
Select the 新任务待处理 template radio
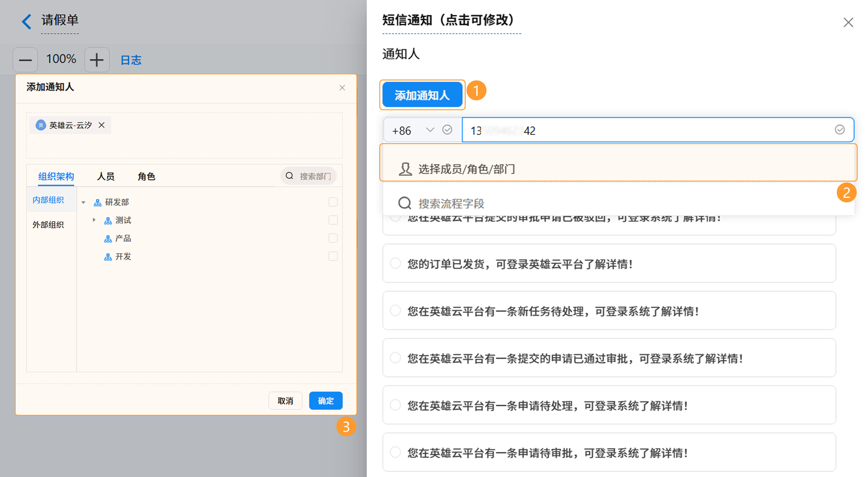395,310
